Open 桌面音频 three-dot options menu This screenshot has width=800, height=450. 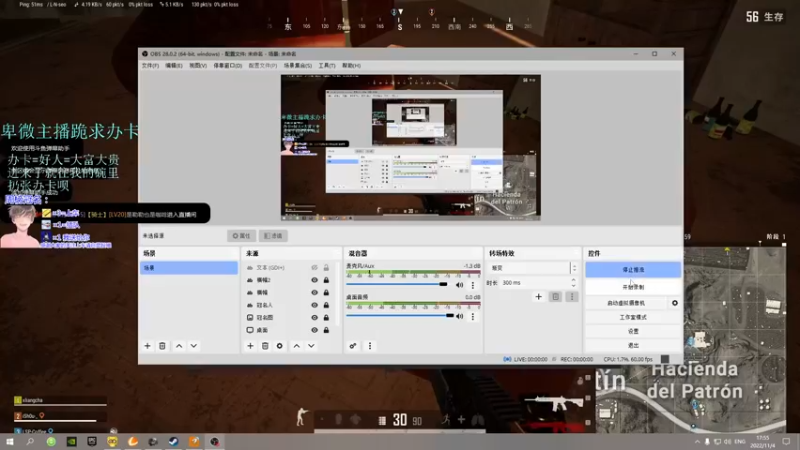[x=472, y=316]
